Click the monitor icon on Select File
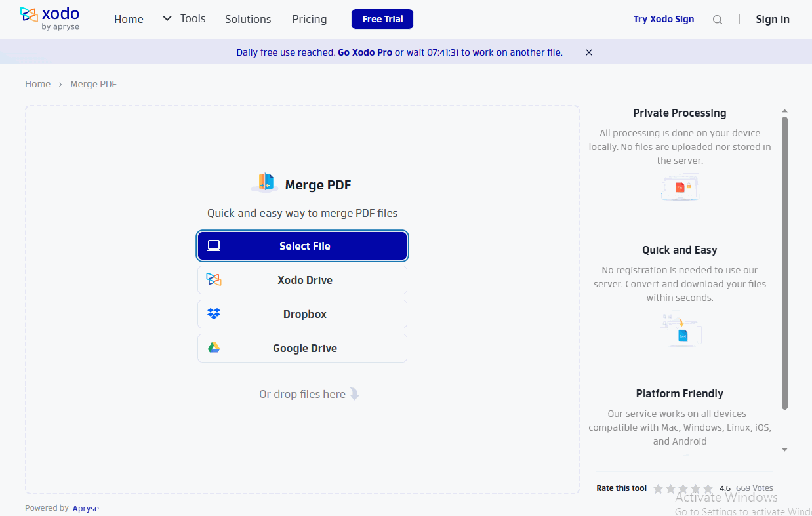Image resolution: width=812 pixels, height=516 pixels. pyautogui.click(x=213, y=245)
